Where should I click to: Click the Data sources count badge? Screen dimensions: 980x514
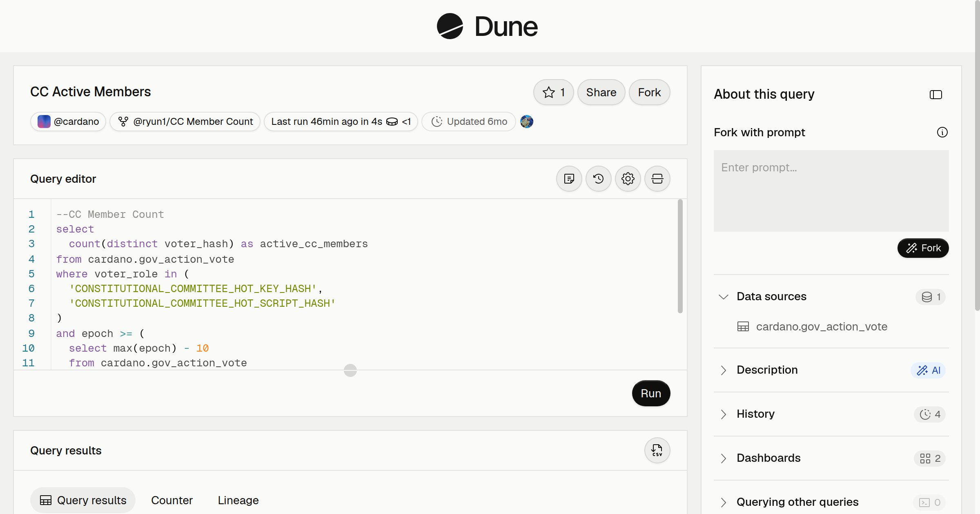tap(931, 297)
